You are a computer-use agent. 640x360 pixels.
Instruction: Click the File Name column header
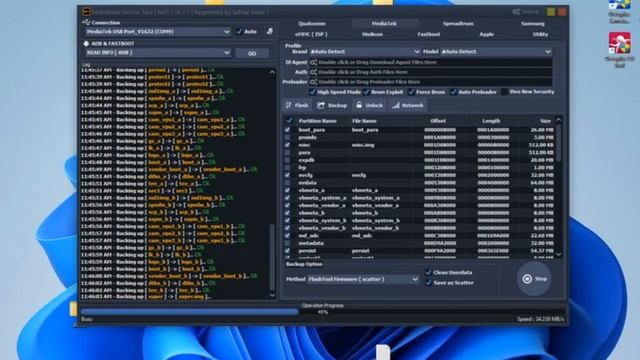point(364,121)
